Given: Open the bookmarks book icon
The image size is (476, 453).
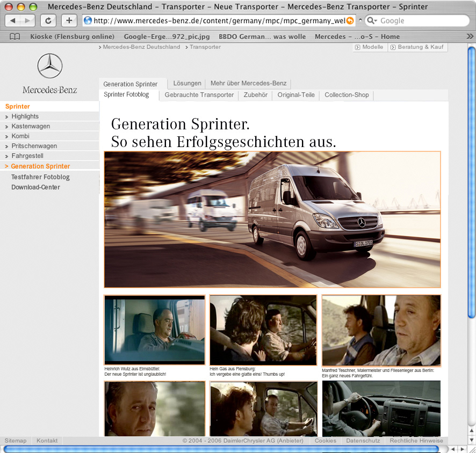Looking at the screenshot, I should pyautogui.click(x=15, y=36).
